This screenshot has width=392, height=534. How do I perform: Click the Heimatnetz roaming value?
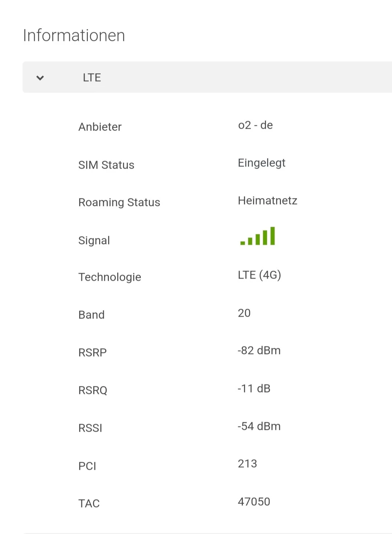pyautogui.click(x=268, y=201)
